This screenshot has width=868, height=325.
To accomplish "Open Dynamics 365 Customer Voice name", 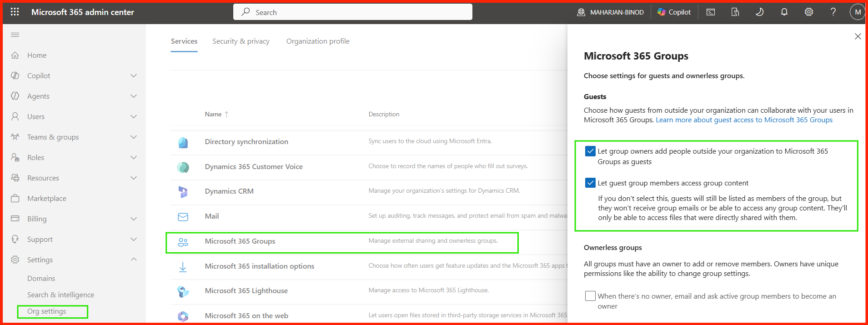I will click(254, 167).
